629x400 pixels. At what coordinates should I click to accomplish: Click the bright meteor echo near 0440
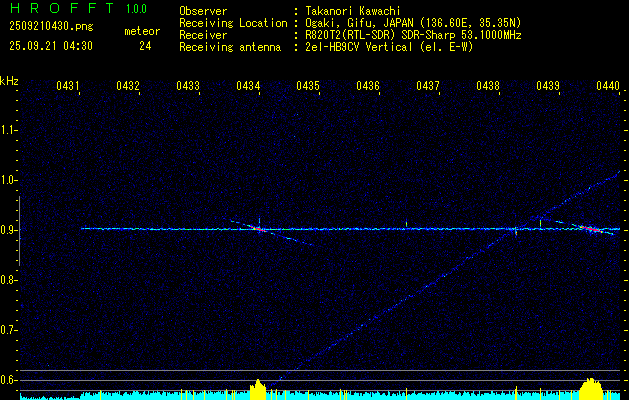coord(590,229)
